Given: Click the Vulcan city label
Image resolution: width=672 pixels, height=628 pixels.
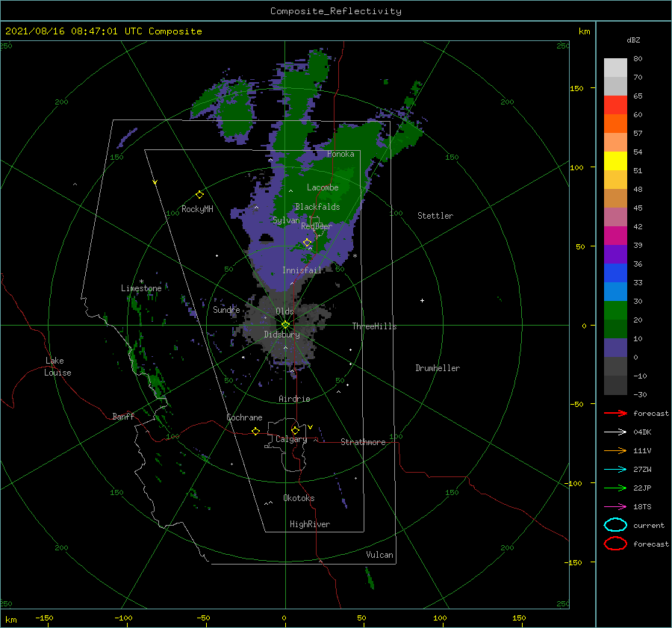Looking at the screenshot, I should pos(379,554).
